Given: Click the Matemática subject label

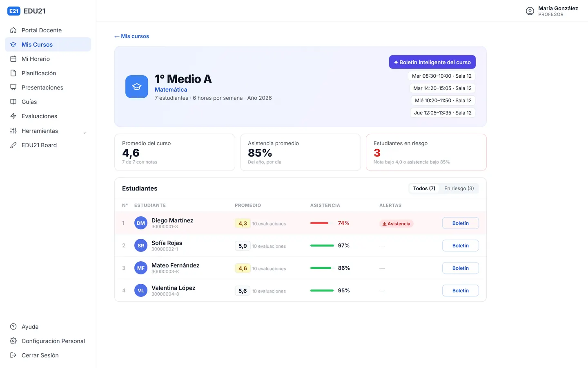Looking at the screenshot, I should click(171, 90).
